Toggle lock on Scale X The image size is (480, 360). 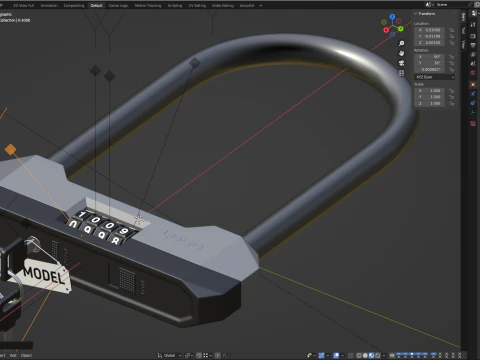[452, 90]
